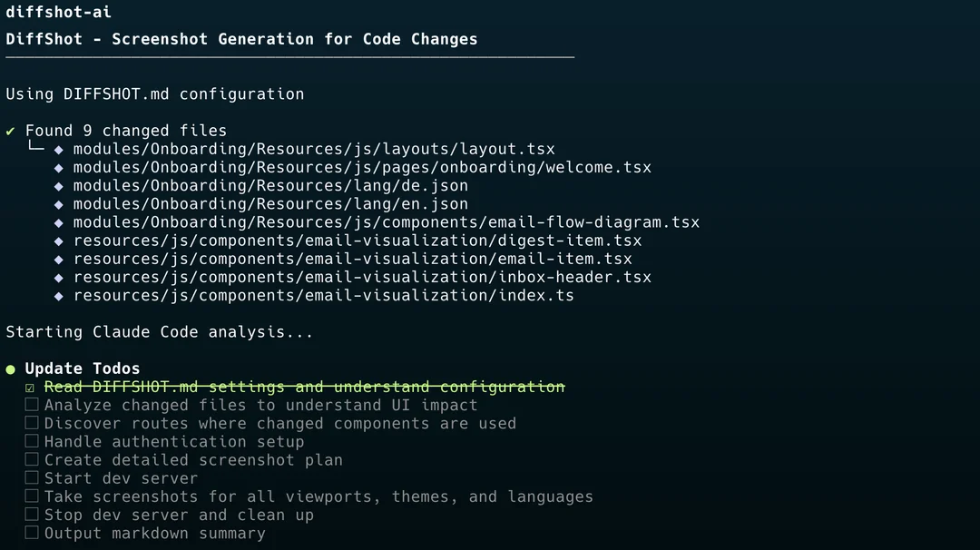The height and width of the screenshot is (550, 980).
Task: Tick the Output markdown summary checkbox
Action: (32, 533)
